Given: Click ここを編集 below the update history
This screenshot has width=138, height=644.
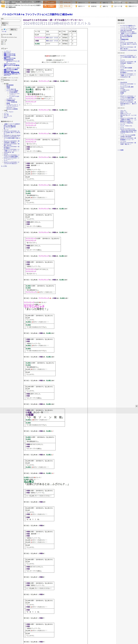Looking at the screenshot, I should (x=120, y=150).
